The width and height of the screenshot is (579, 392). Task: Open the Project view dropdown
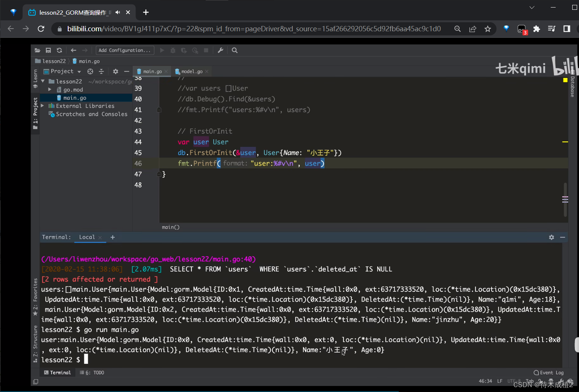[79, 72]
